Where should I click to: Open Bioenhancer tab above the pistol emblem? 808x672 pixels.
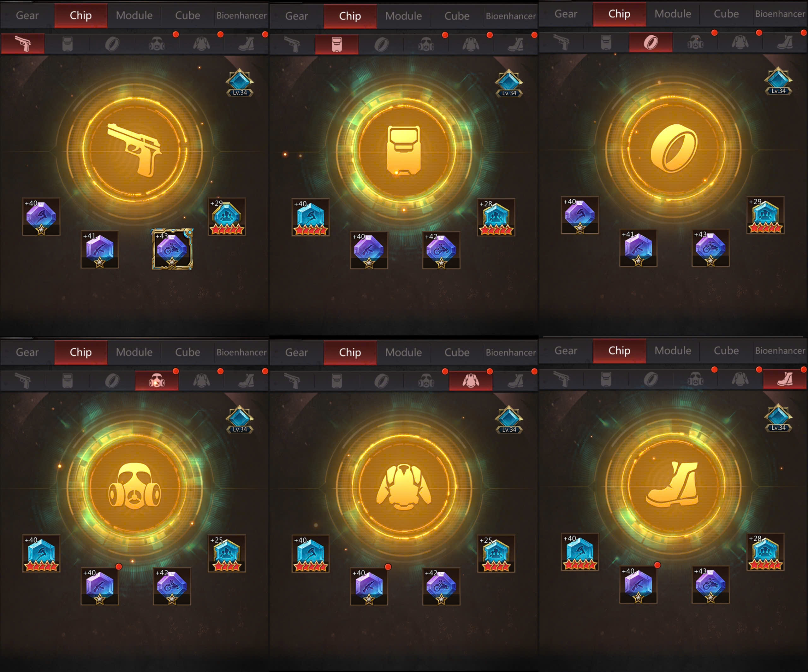pos(242,15)
